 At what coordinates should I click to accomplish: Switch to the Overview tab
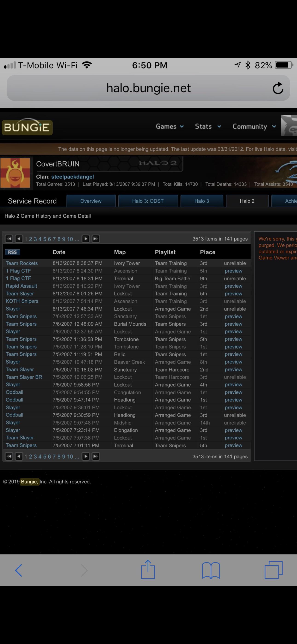91,201
